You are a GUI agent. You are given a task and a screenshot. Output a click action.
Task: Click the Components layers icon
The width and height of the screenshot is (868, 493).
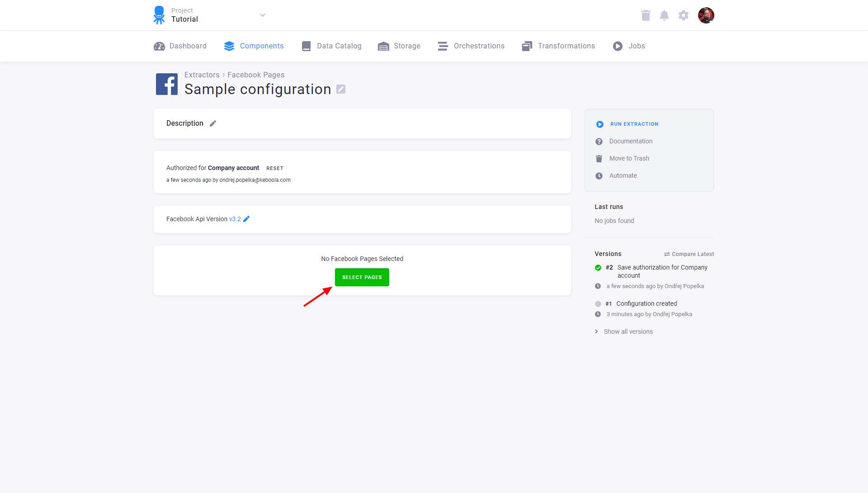[229, 46]
